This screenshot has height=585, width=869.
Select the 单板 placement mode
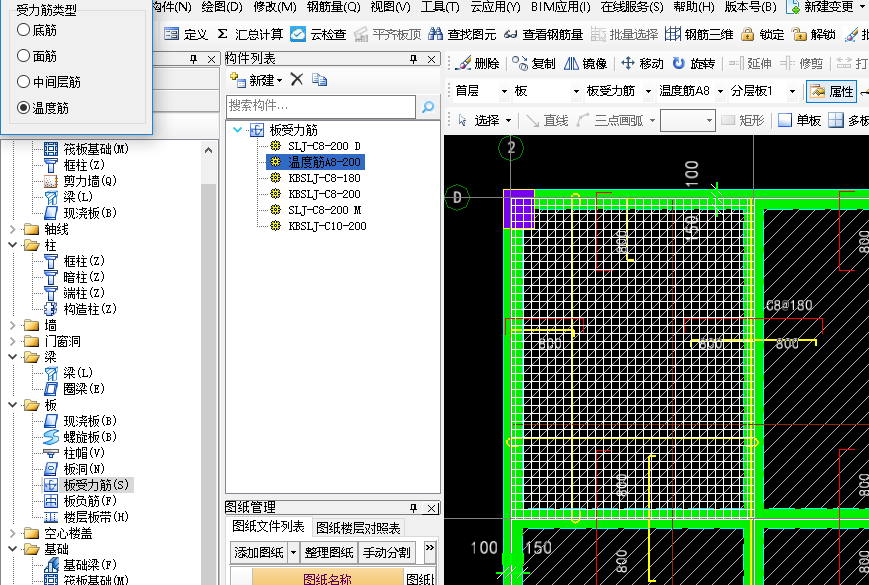pyautogui.click(x=800, y=120)
